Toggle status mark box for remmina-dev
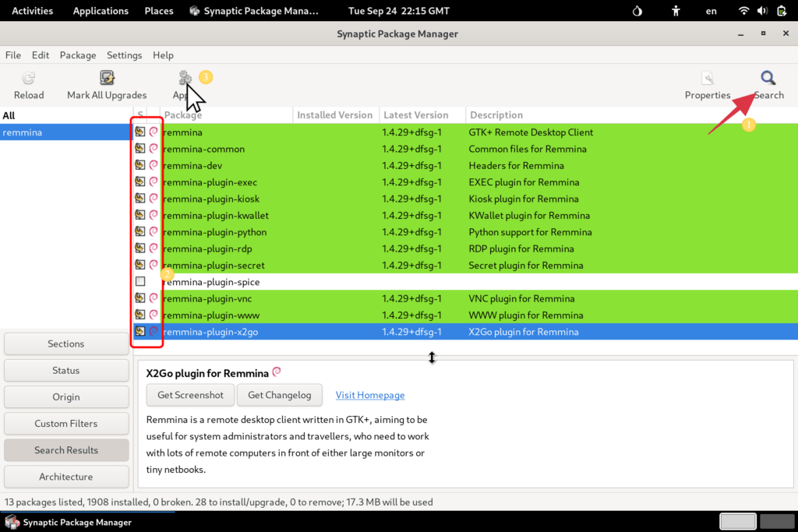 pyautogui.click(x=140, y=165)
